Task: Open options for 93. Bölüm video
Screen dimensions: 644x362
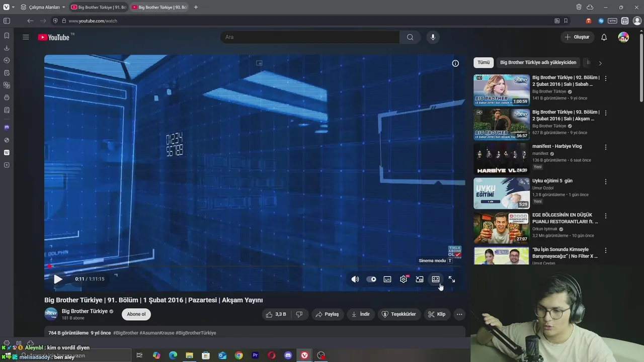Action: (606, 113)
